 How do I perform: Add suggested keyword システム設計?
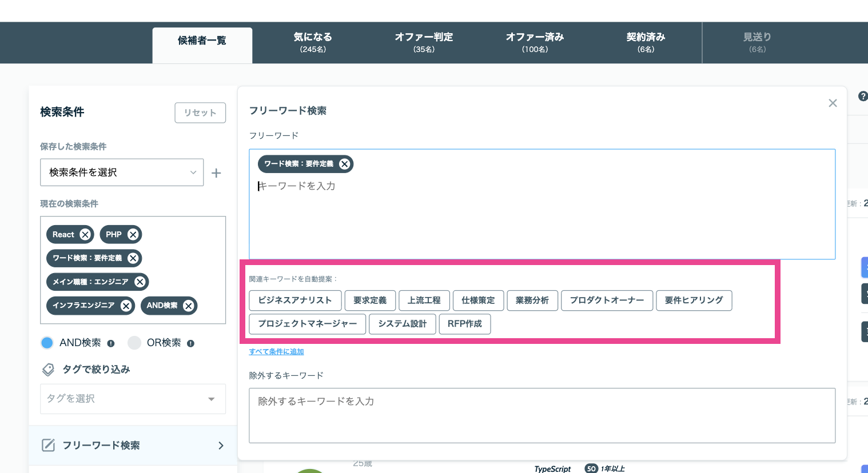point(403,324)
